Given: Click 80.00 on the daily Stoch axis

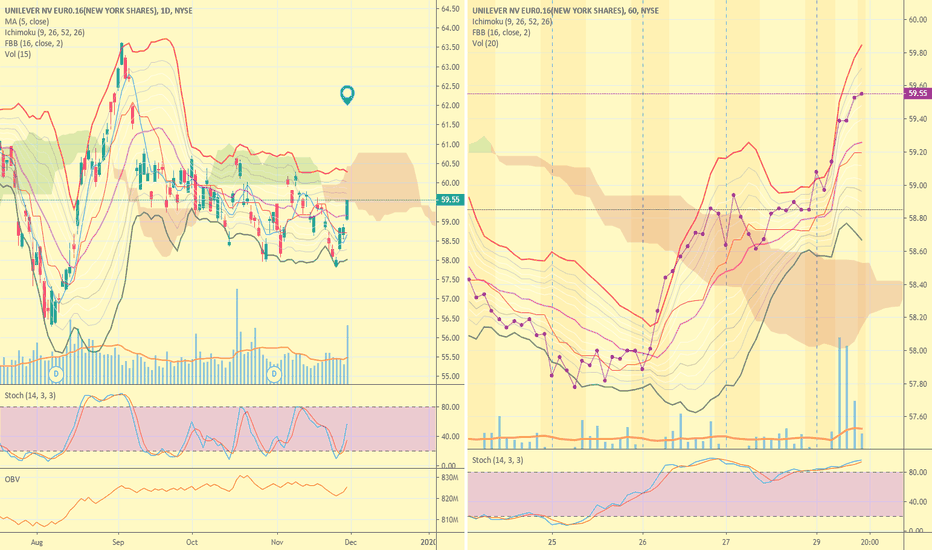Looking at the screenshot, I should (x=451, y=407).
